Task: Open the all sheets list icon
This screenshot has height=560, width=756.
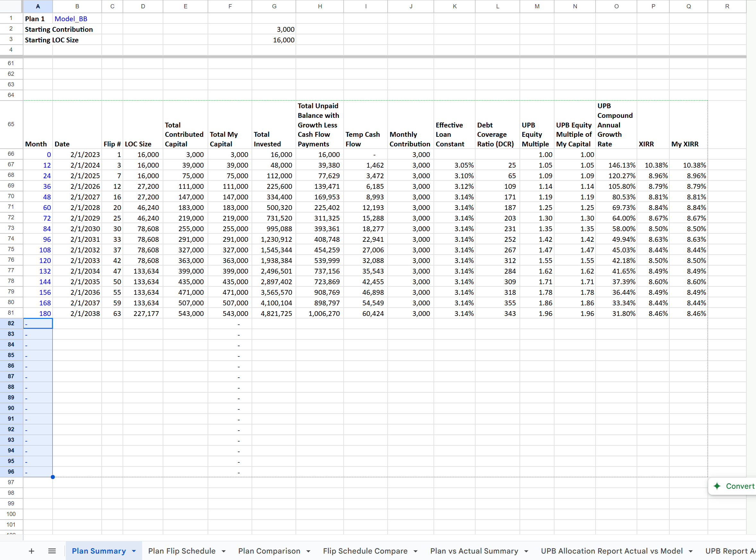Action: click(x=52, y=551)
